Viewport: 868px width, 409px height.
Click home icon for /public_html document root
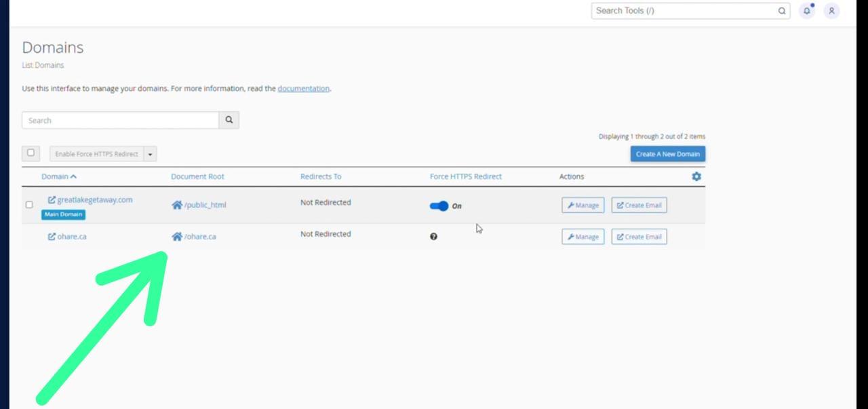click(x=177, y=205)
